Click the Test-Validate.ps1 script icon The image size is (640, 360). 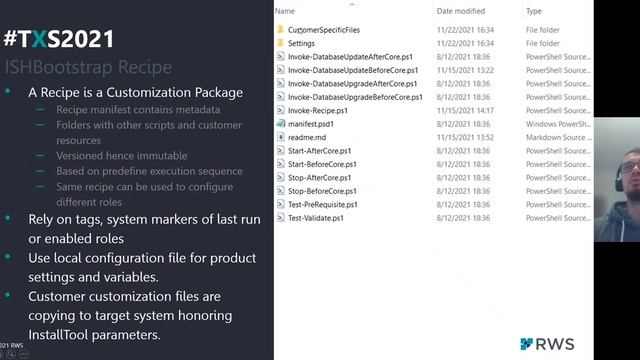tap(280, 218)
